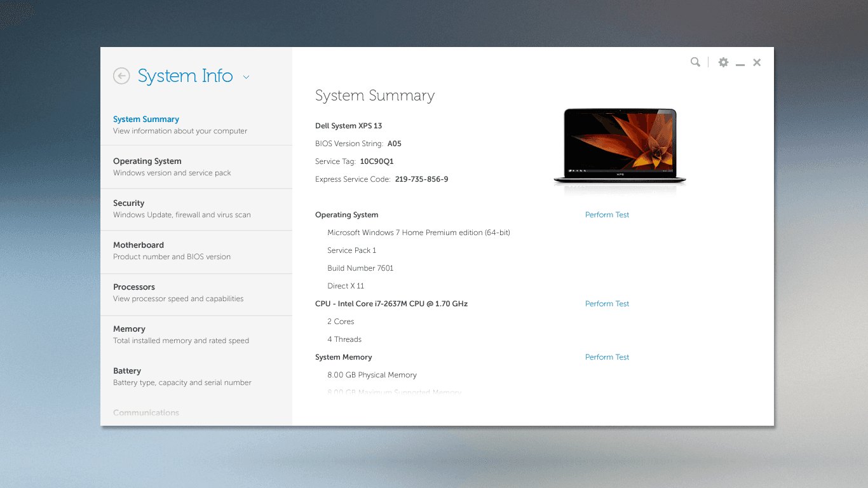Click the Service Pack 1 line
The image size is (868, 488).
pyautogui.click(x=352, y=250)
